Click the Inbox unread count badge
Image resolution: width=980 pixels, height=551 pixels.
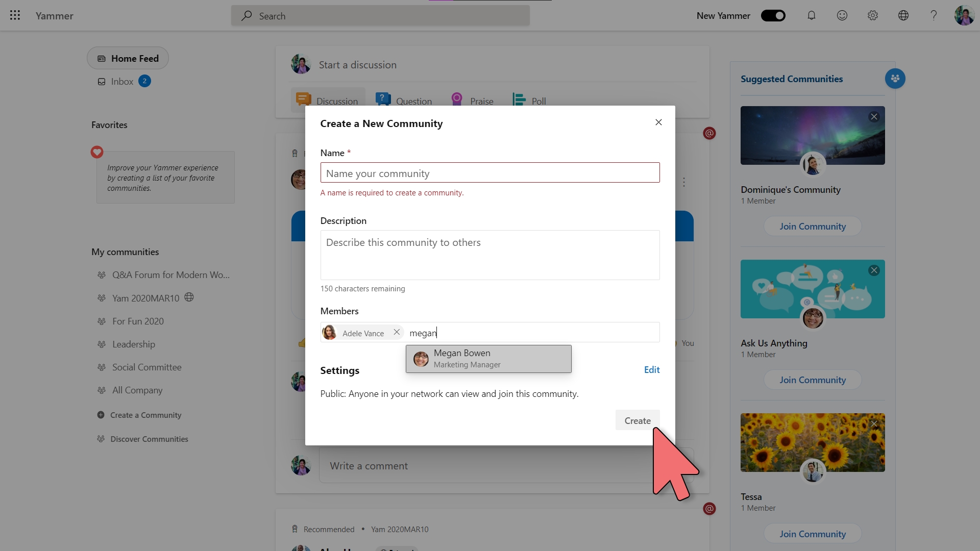(x=144, y=81)
